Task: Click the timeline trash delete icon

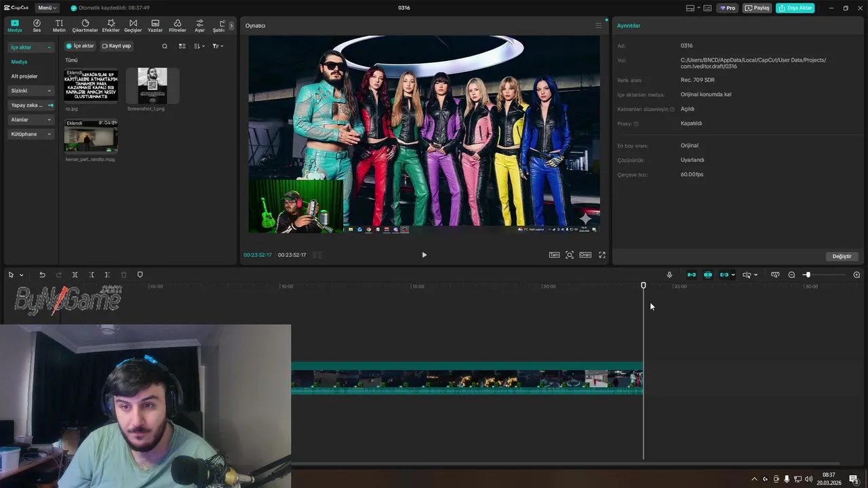Action: click(123, 274)
